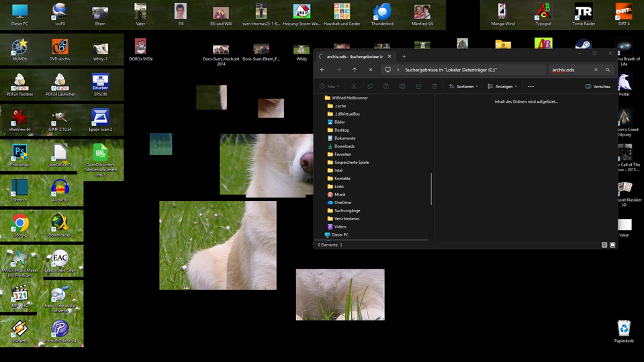Open the three-dots more options menu
Image resolution: width=644 pixels, height=362 pixels.
(x=531, y=86)
